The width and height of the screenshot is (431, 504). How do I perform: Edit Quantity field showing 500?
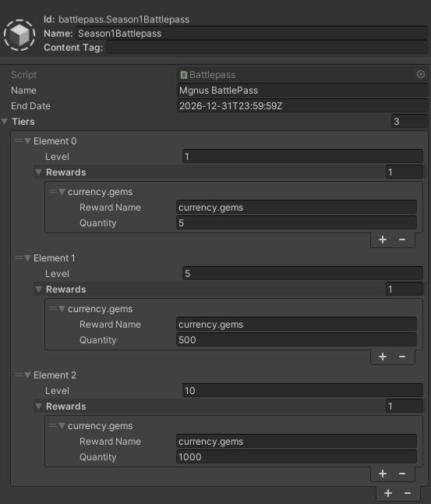click(296, 339)
